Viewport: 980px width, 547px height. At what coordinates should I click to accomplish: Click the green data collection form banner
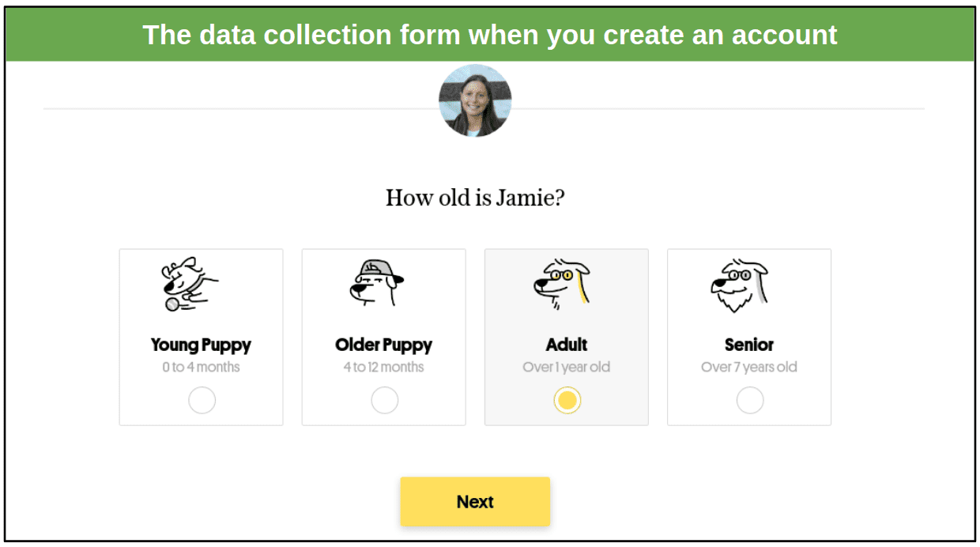[490, 35]
